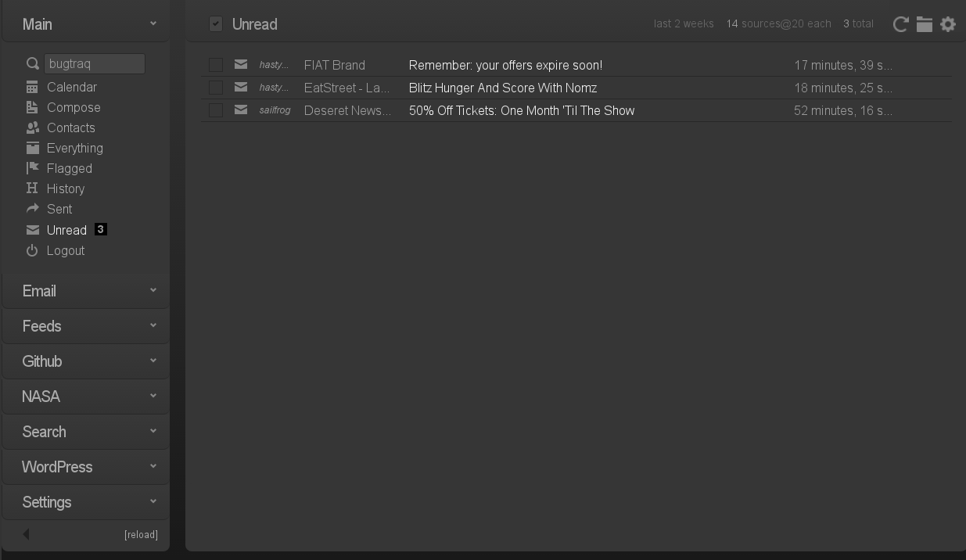The width and height of the screenshot is (966, 560).
Task: Select the Deseret News message checkbox
Action: (x=216, y=110)
